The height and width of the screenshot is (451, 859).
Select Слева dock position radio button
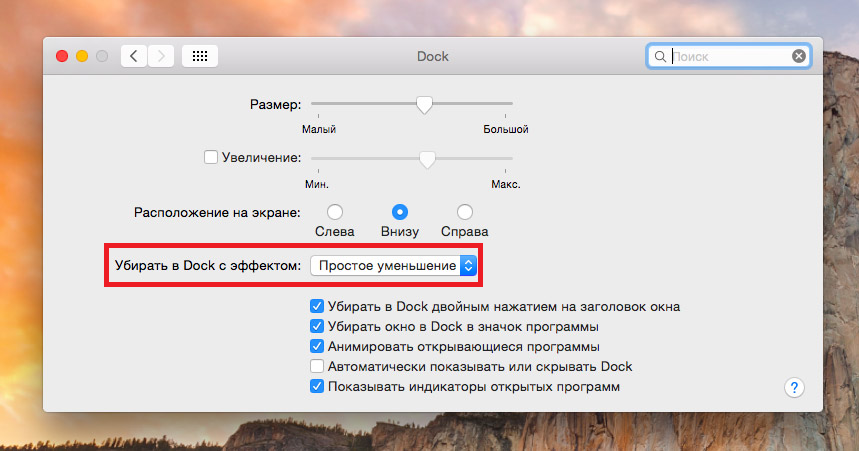point(335,212)
